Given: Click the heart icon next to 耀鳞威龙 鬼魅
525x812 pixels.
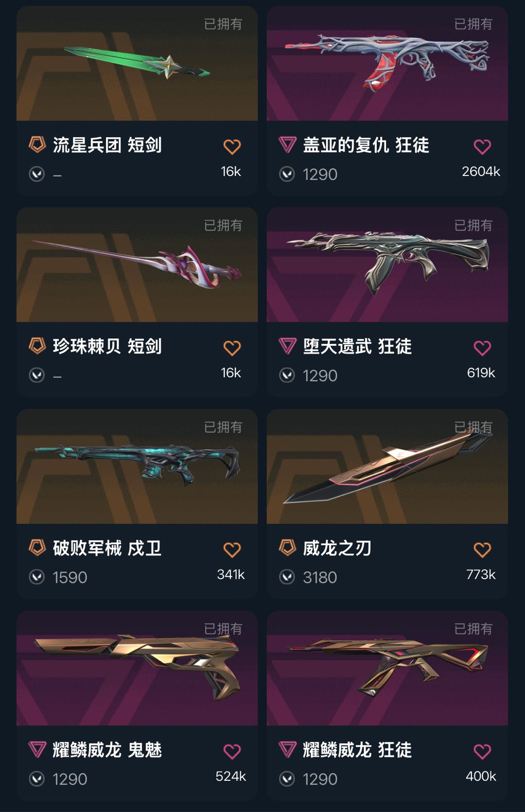Looking at the screenshot, I should click(232, 751).
